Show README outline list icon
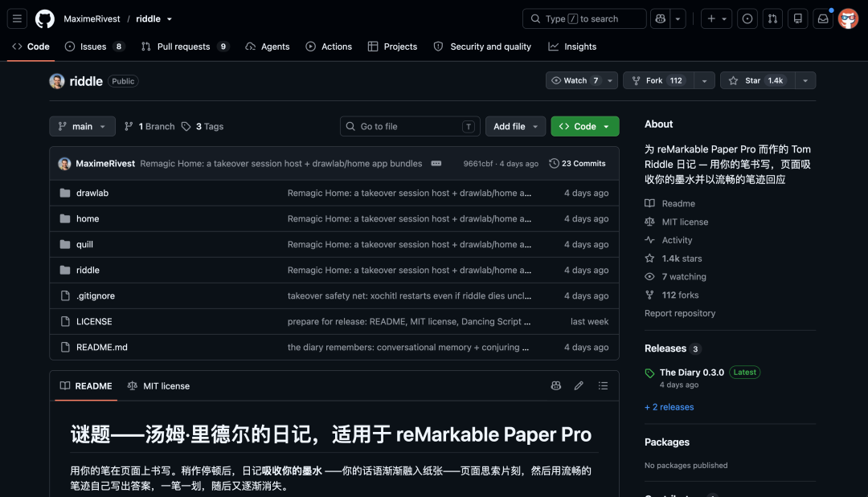This screenshot has height=497, width=868. tap(603, 386)
